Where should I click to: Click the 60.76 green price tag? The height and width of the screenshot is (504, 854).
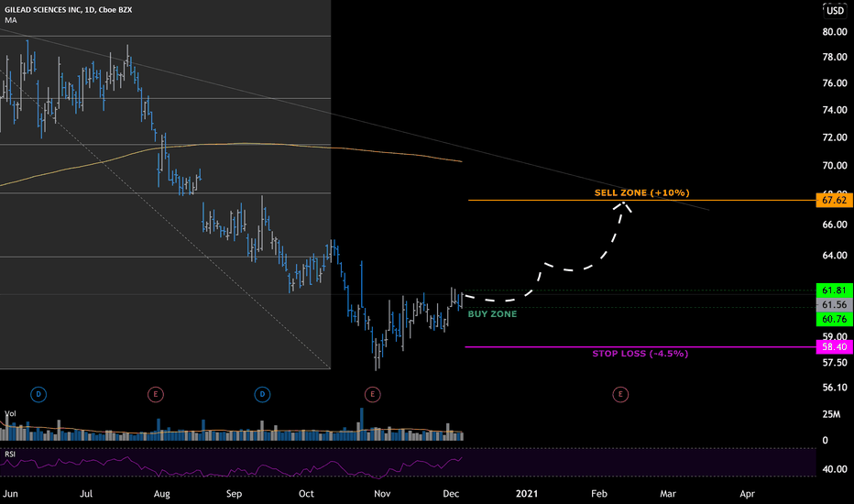pos(835,319)
